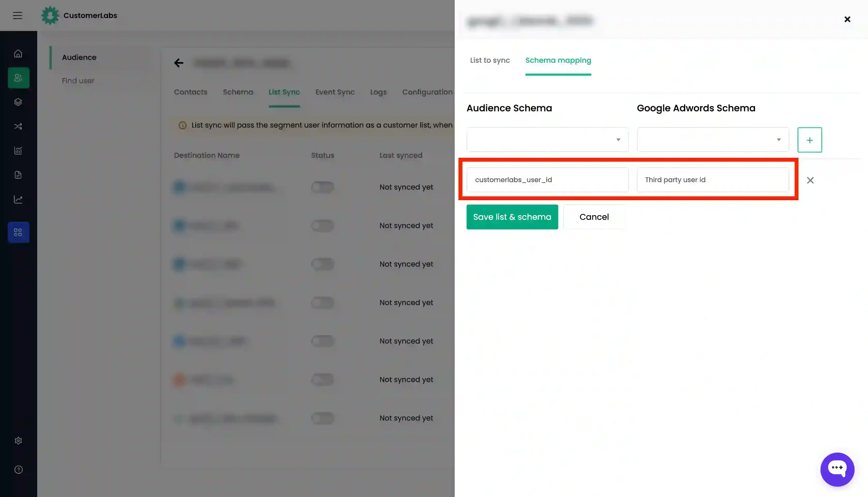This screenshot has width=868, height=497.
Task: Open help question mark icon
Action: [x=18, y=470]
